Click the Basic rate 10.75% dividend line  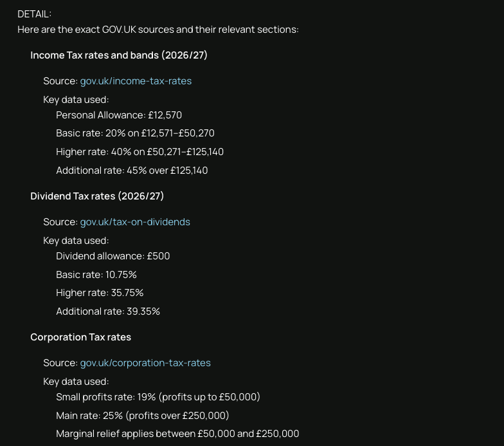(x=96, y=274)
